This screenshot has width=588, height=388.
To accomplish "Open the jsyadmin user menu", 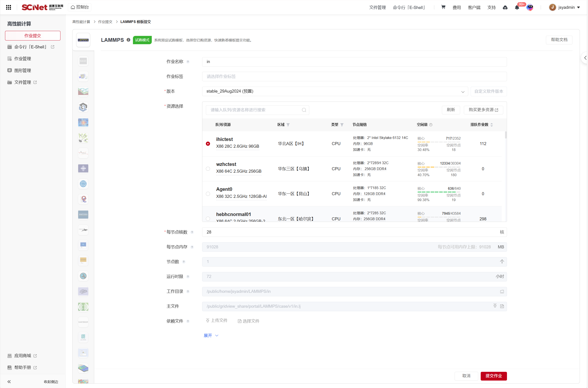I will (565, 7).
